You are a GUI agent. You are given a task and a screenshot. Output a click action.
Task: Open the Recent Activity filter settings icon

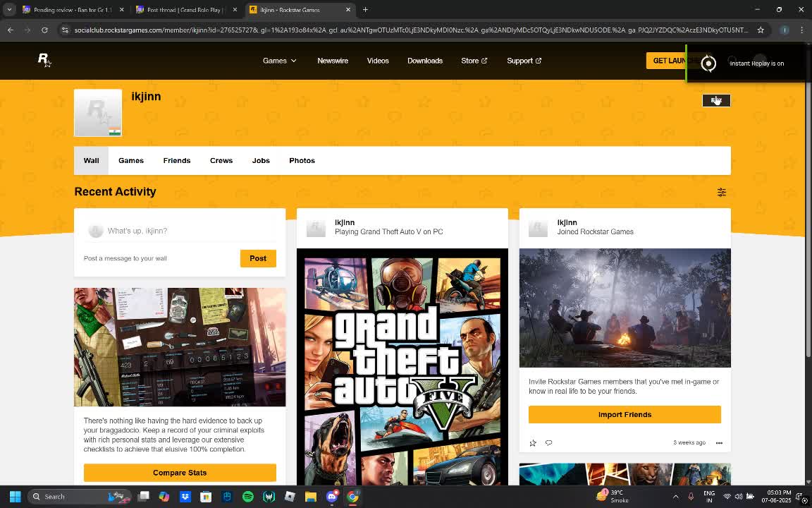point(721,193)
